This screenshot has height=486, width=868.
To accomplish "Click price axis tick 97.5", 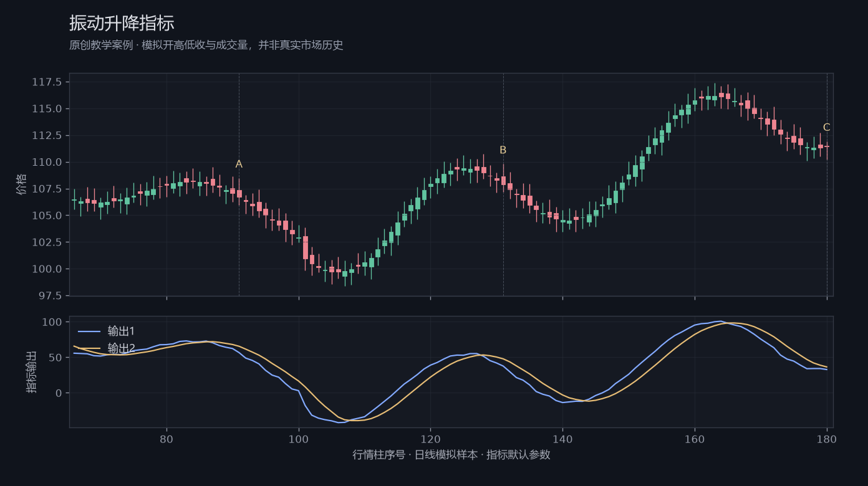I will coord(49,296).
